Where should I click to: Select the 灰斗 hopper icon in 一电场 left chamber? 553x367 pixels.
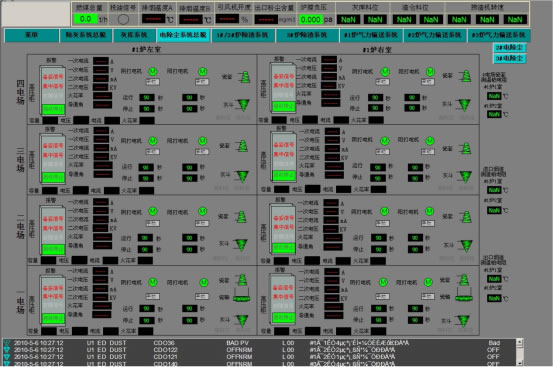(x=242, y=320)
